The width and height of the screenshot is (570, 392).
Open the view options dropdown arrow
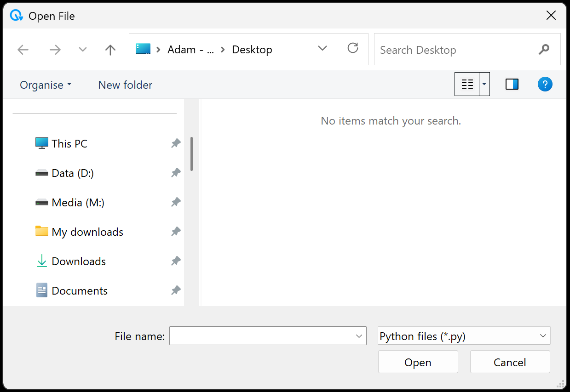(484, 84)
